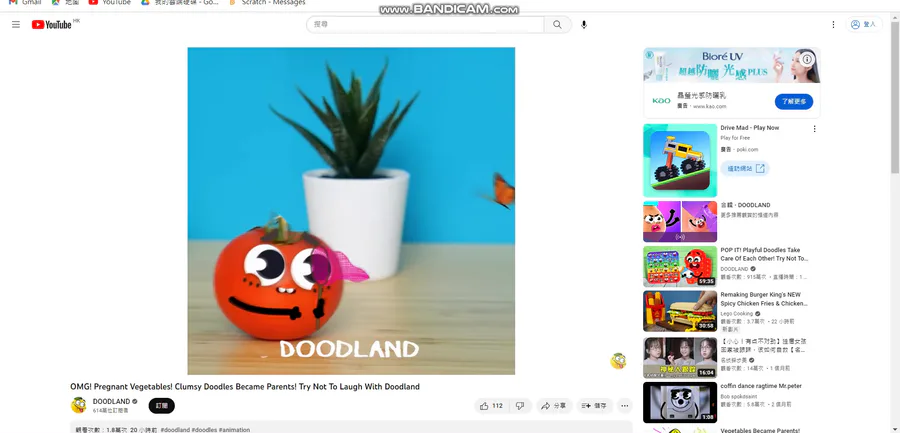
Task: Open the YouTube hamburger guide menu
Action: (x=16, y=25)
